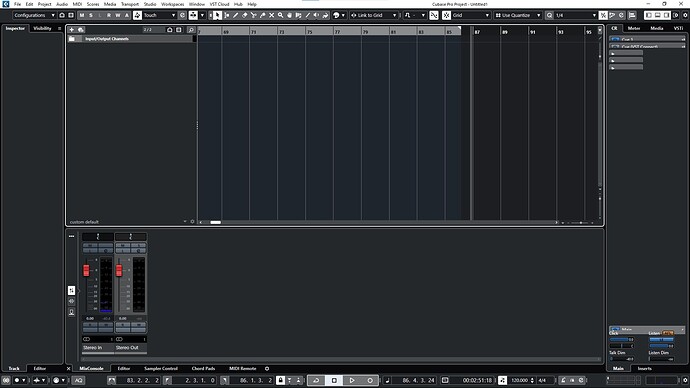Open the Configurations dropdown

coord(34,15)
